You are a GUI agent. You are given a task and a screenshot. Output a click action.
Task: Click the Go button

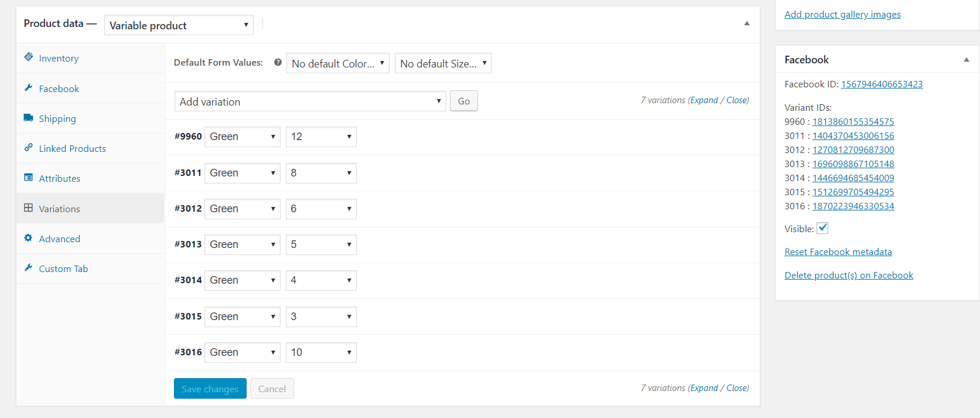coord(464,101)
